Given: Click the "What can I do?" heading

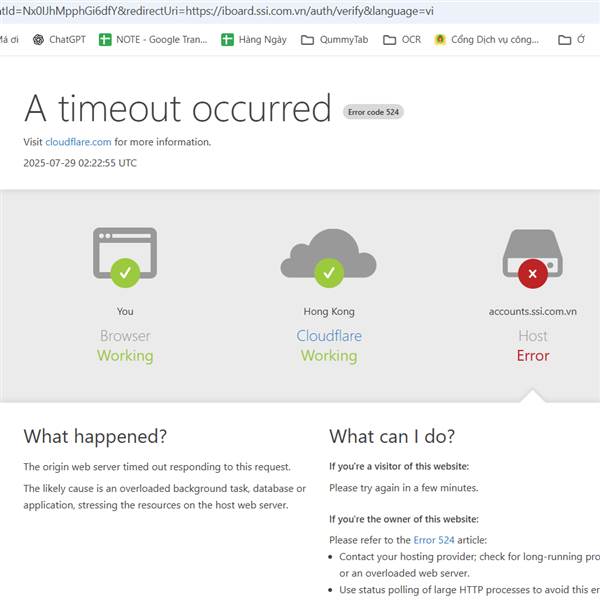Looking at the screenshot, I should (392, 436).
